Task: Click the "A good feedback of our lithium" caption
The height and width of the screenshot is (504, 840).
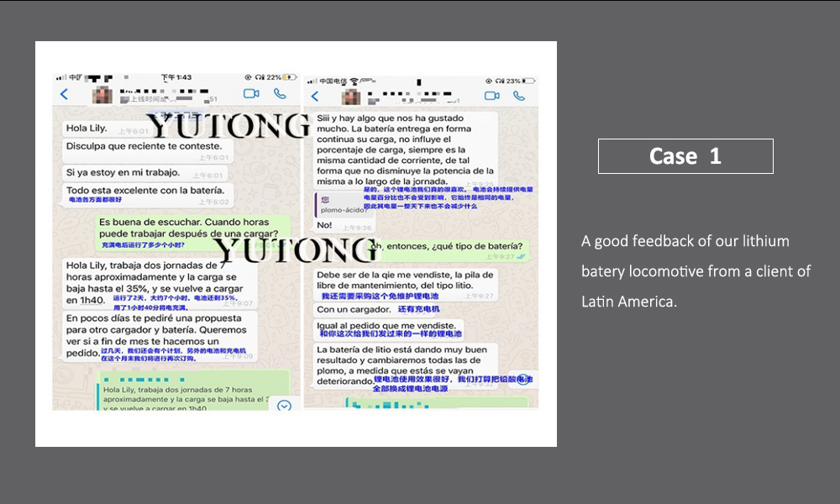Action: pos(696,271)
